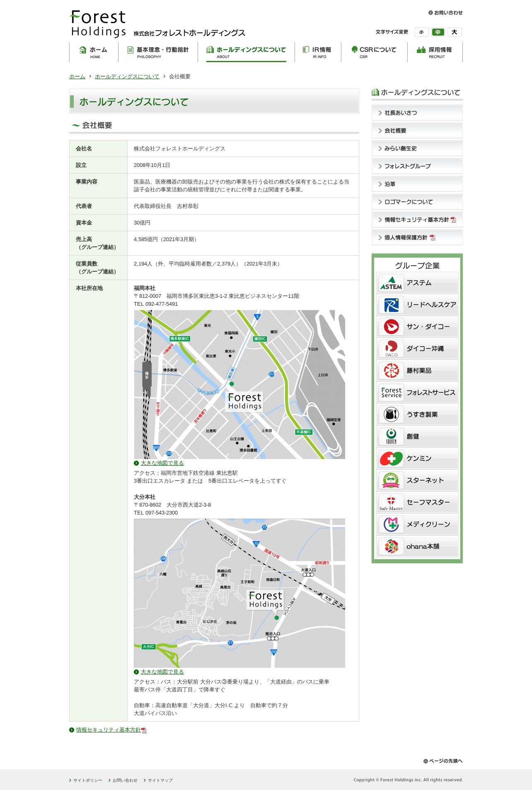This screenshot has height=790, width=532.
Task: Open ホールディングスについて ABOUT menu
Action: 246,52
